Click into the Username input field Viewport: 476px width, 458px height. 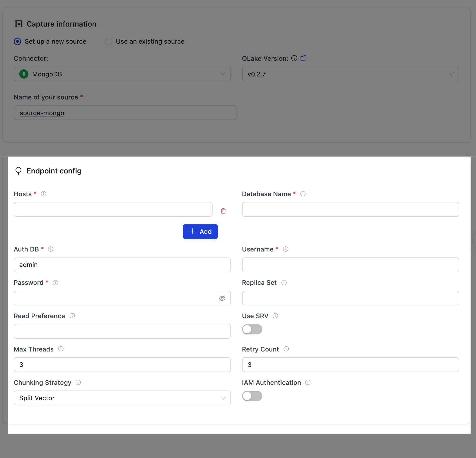(x=350, y=265)
